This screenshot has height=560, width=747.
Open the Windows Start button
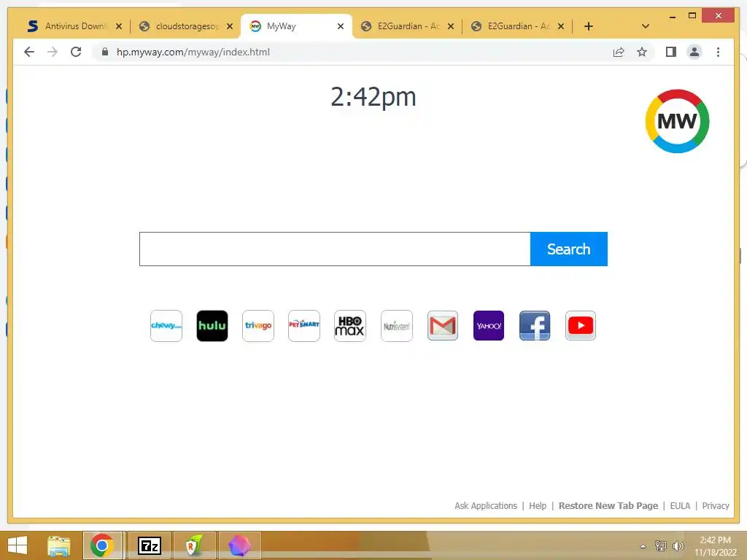point(18,545)
